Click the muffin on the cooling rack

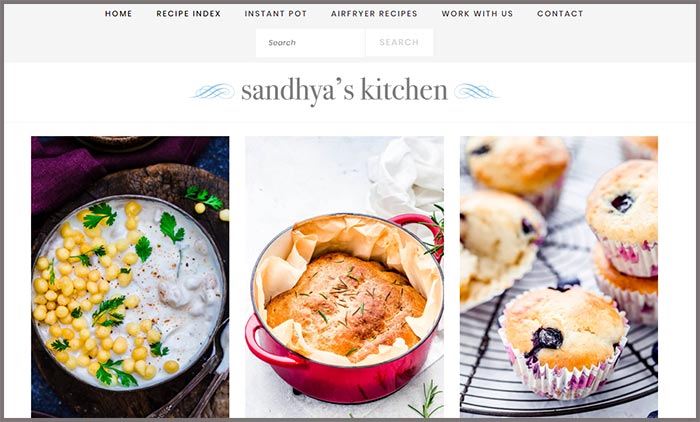(x=563, y=343)
